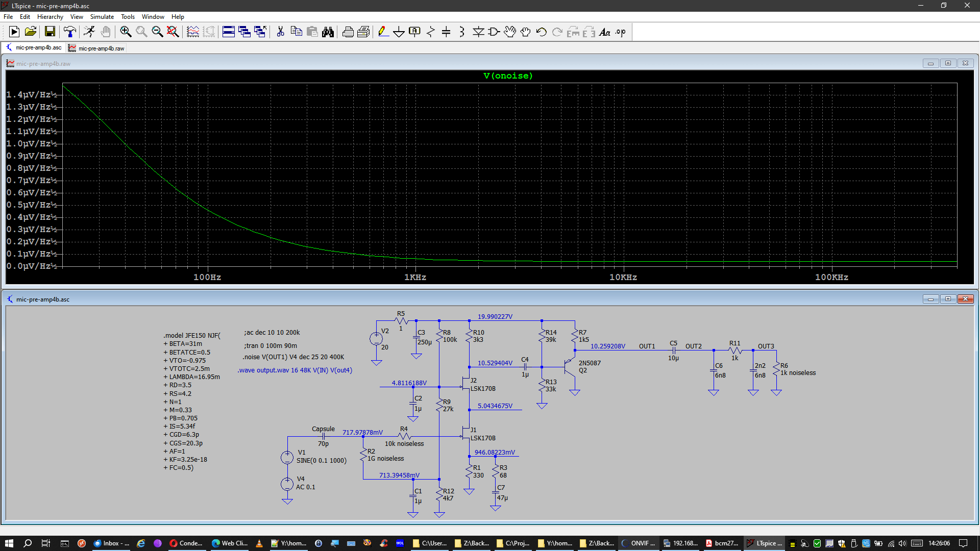Click the Zoom to Fit icon
Screen dimensions: 980x551
coord(173,32)
